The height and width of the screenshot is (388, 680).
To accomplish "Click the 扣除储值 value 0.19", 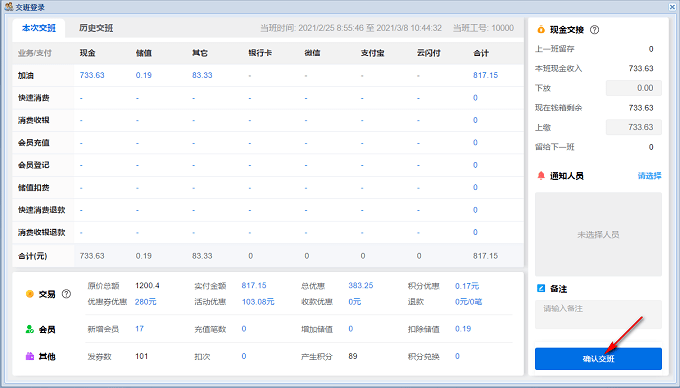I will 463,329.
